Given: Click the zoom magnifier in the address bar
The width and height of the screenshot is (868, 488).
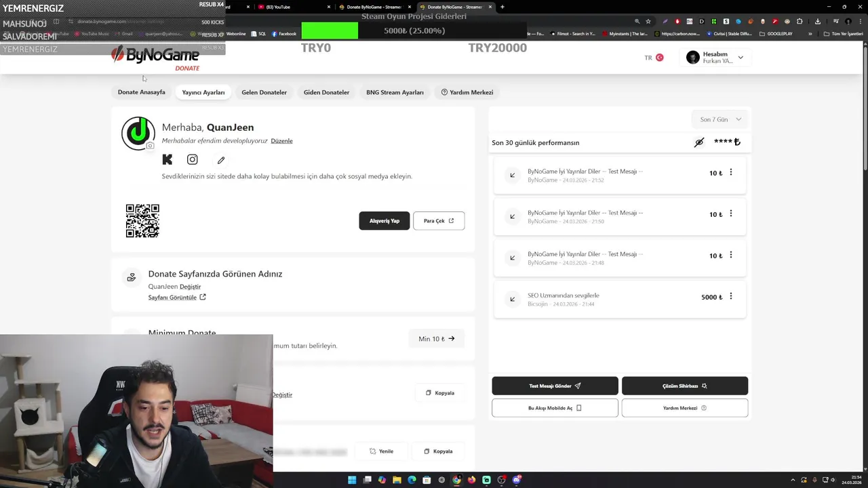Looking at the screenshot, I should 637,22.
